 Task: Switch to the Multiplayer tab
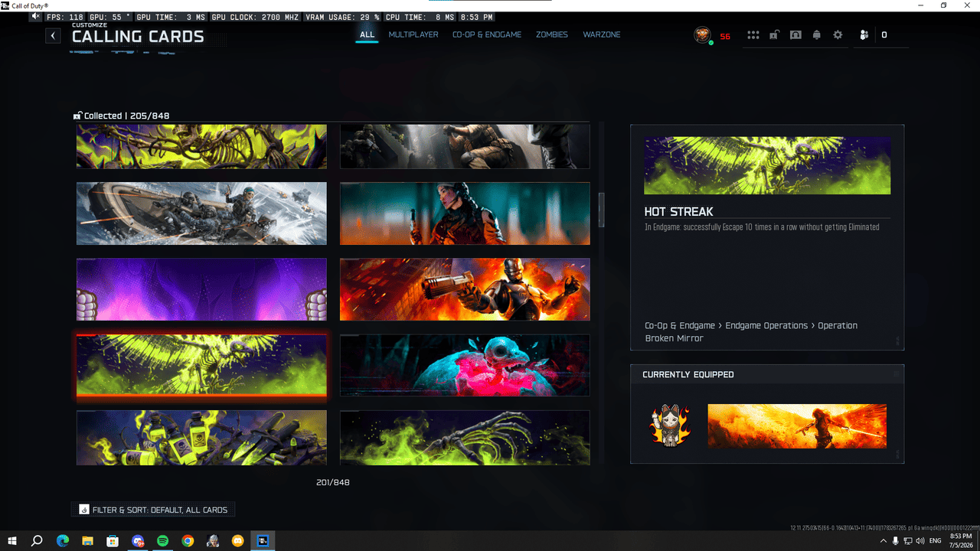pos(413,34)
